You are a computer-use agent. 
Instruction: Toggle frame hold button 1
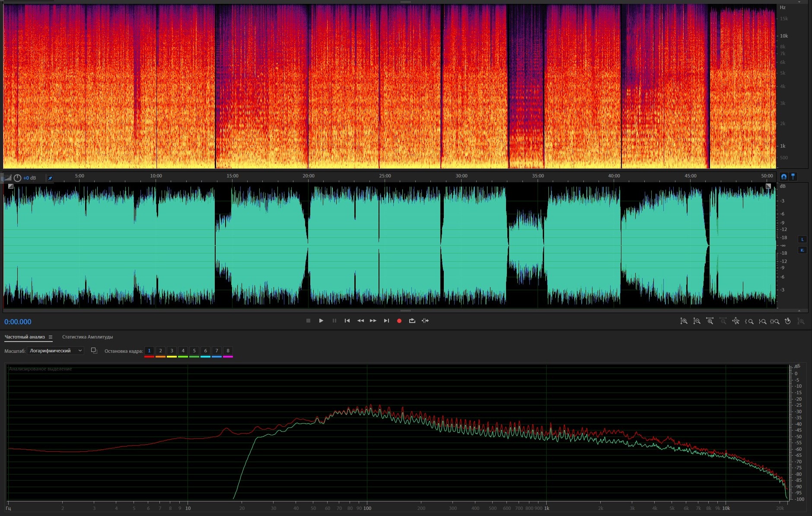(x=149, y=351)
